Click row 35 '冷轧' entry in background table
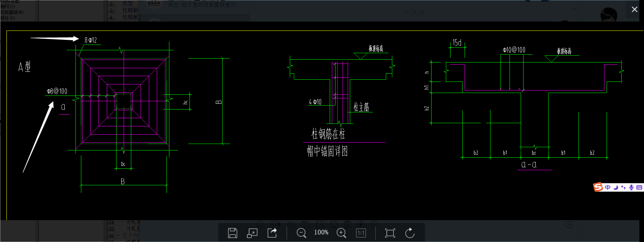 pyautogui.click(x=133, y=228)
